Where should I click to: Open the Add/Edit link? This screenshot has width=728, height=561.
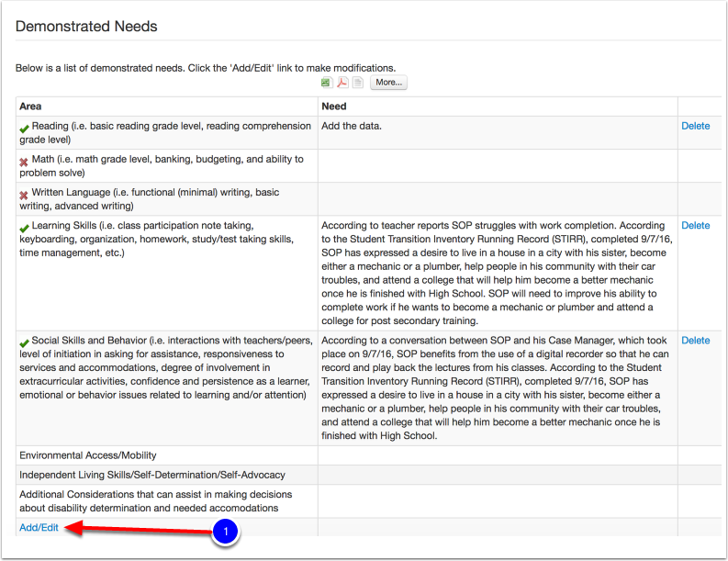point(39,528)
